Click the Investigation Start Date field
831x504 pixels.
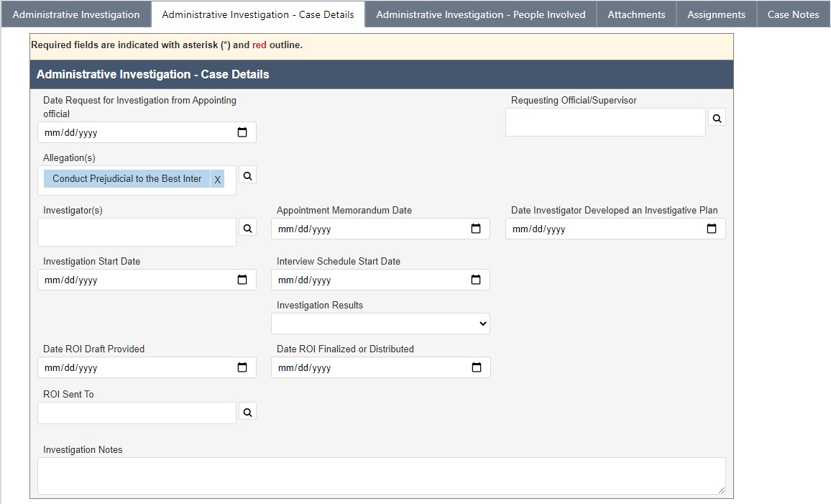(147, 280)
